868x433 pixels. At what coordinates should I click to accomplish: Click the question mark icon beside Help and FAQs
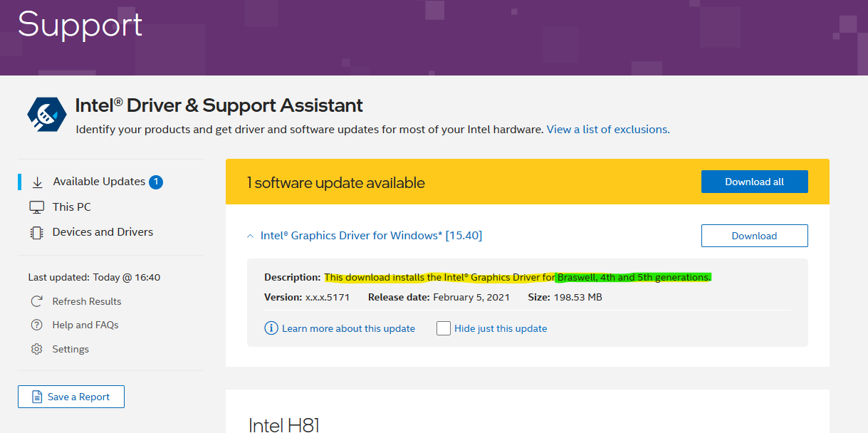click(37, 325)
